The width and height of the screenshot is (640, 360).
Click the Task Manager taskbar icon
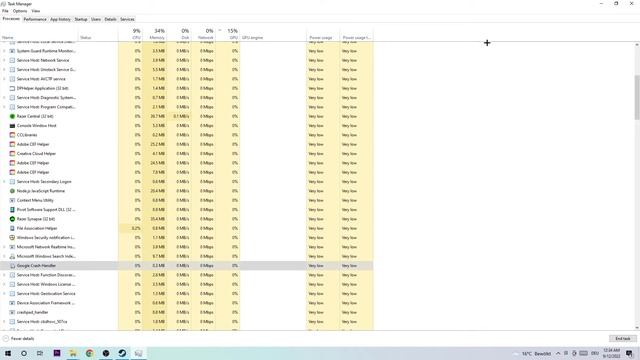138,353
